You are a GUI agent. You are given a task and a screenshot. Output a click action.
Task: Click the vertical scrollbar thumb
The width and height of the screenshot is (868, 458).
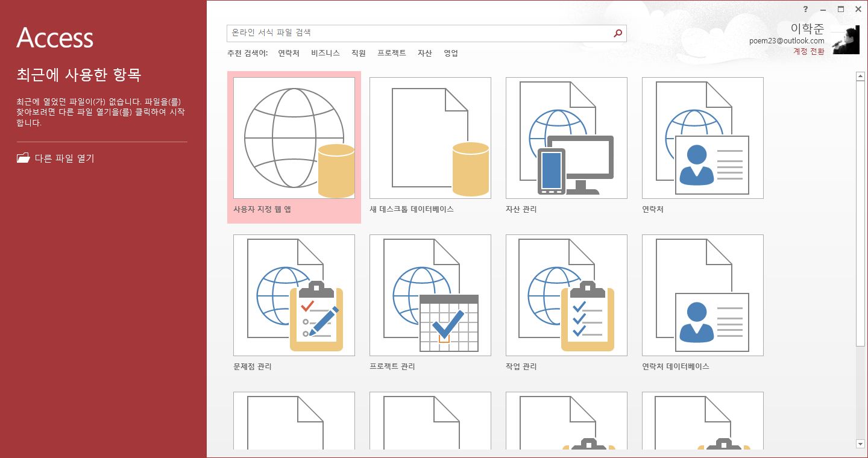860,213
